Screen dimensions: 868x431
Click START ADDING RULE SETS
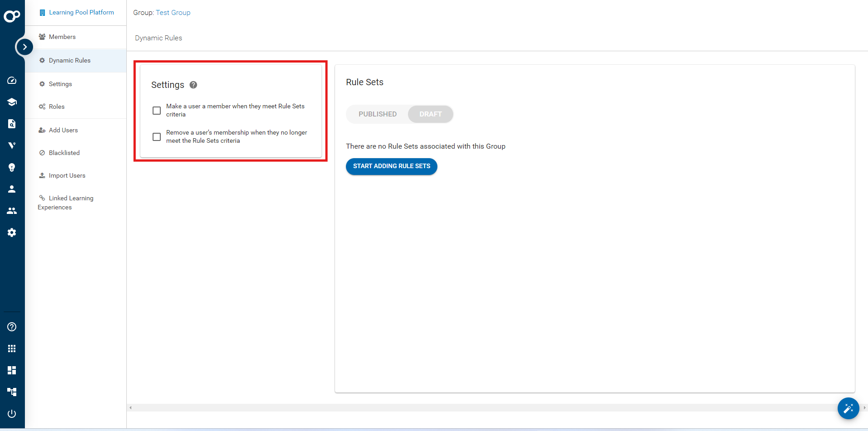tap(391, 166)
